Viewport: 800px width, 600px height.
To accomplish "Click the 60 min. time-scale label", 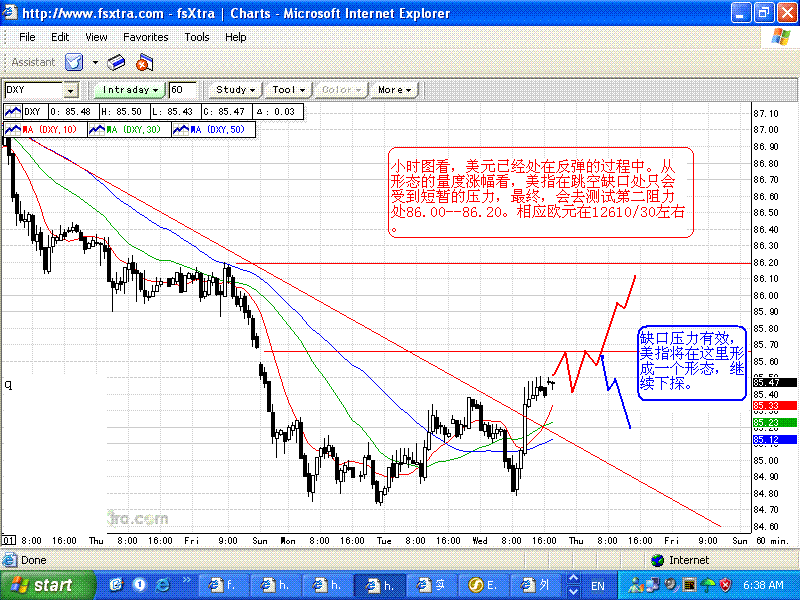I will click(772, 540).
